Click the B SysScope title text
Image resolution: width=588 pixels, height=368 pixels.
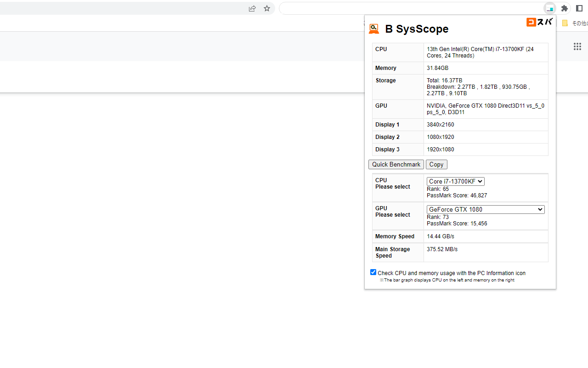tap(417, 29)
